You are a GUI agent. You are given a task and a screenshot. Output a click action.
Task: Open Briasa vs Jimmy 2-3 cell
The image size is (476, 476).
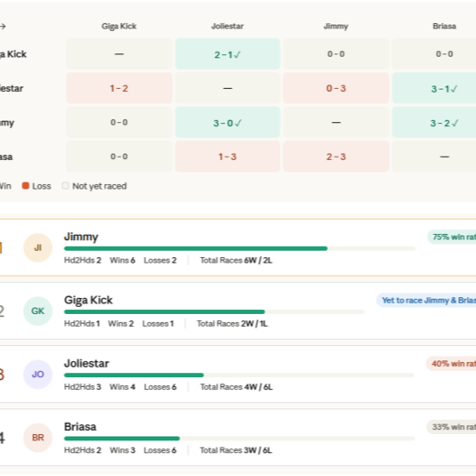pos(336,156)
